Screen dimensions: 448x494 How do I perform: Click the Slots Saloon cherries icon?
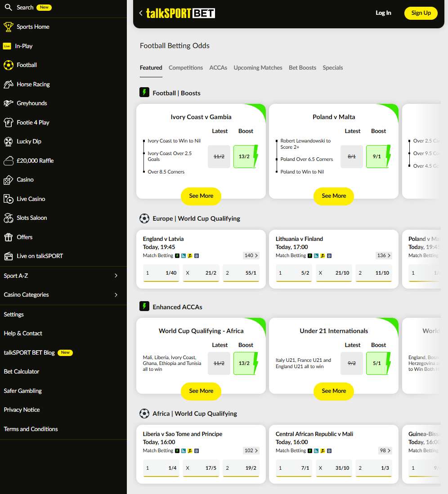pyautogui.click(x=9, y=218)
